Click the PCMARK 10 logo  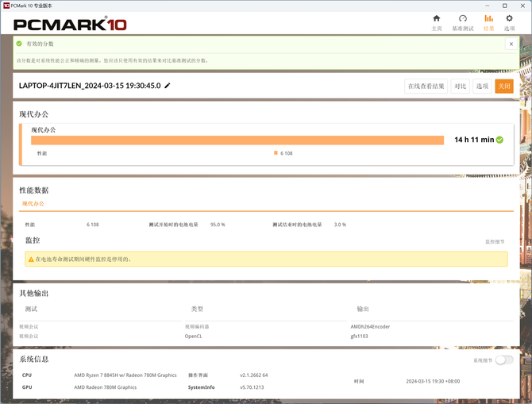[x=70, y=25]
